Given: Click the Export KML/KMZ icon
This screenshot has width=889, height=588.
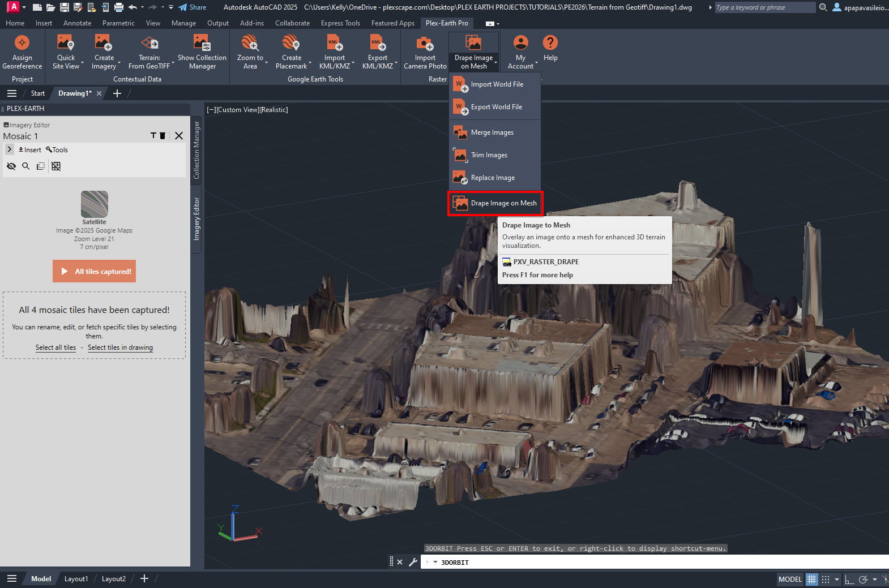Looking at the screenshot, I should point(378,43).
